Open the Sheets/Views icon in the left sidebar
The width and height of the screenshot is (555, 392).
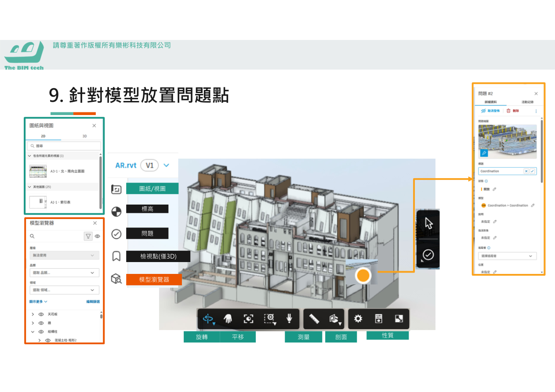pos(116,189)
